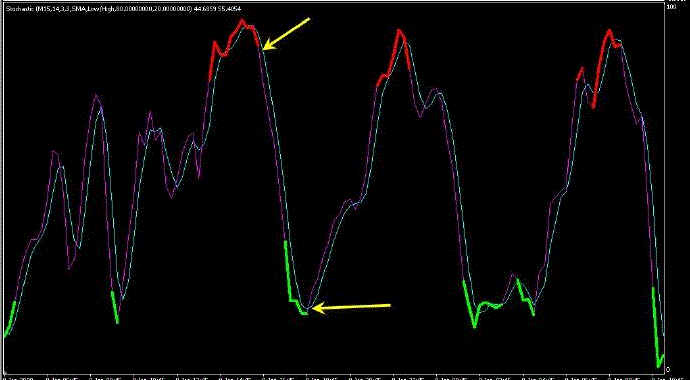Click the short green dip segment near left side

(x=114, y=307)
